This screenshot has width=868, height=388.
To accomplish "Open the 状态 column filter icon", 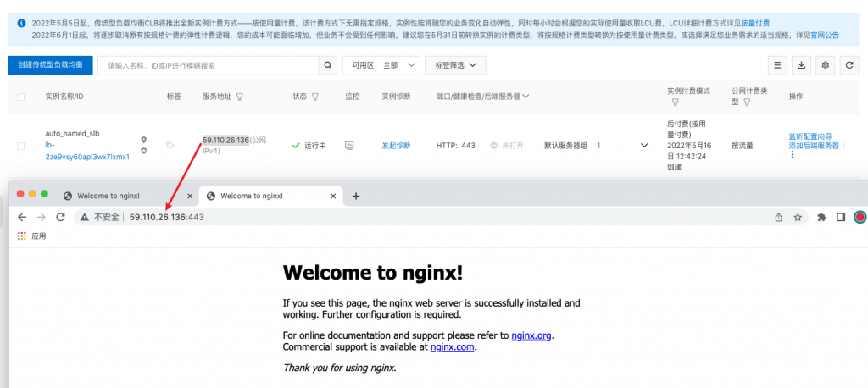I will coord(315,97).
